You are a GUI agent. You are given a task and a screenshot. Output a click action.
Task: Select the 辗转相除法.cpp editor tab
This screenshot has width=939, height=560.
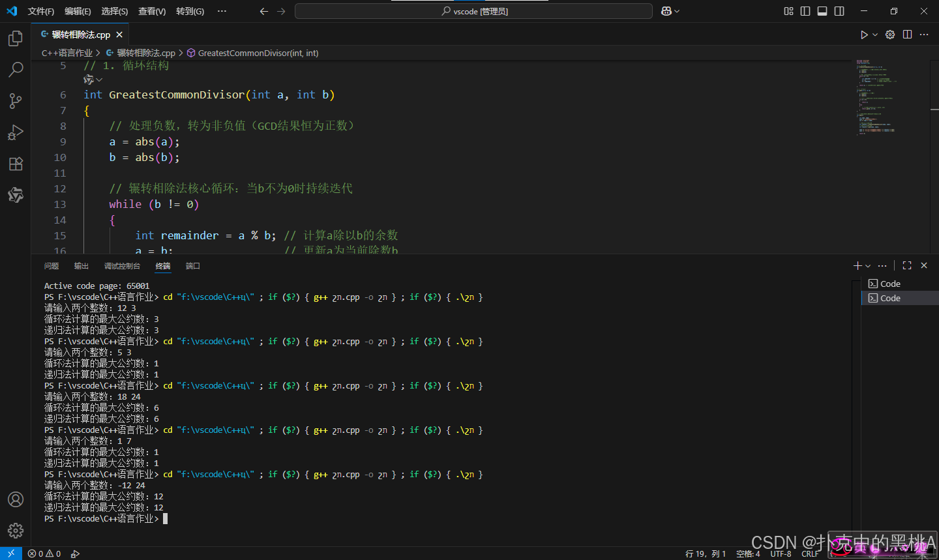tap(80, 35)
